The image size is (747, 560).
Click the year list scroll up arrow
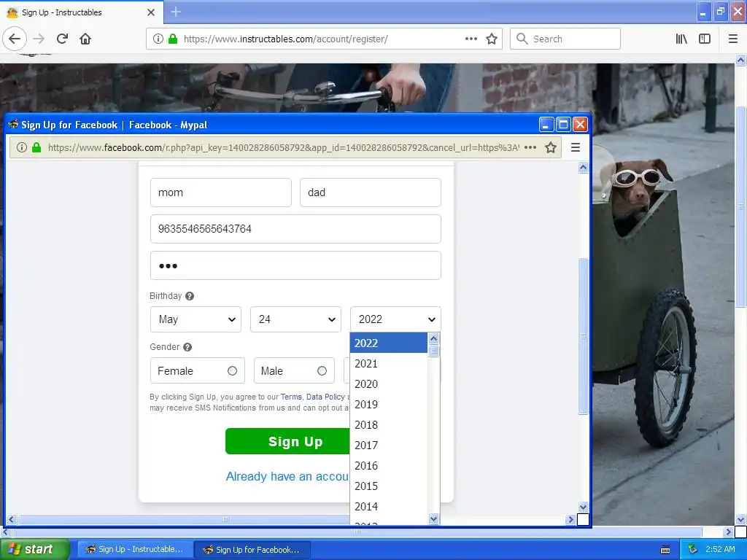(x=433, y=338)
